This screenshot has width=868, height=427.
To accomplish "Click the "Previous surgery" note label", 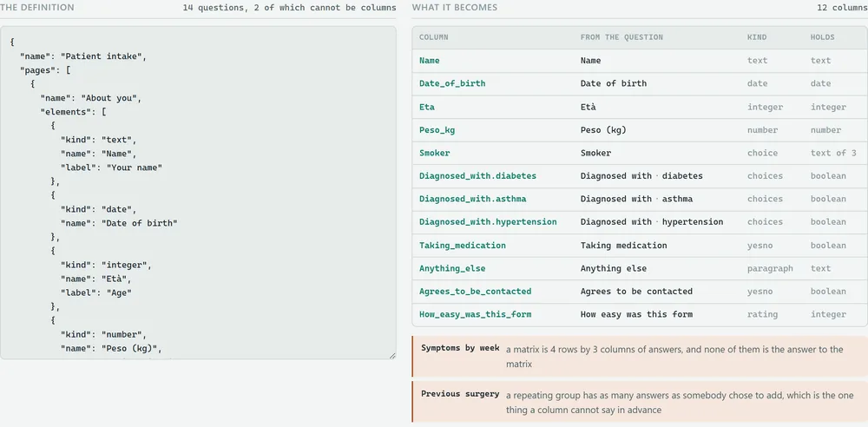I will [x=460, y=394].
